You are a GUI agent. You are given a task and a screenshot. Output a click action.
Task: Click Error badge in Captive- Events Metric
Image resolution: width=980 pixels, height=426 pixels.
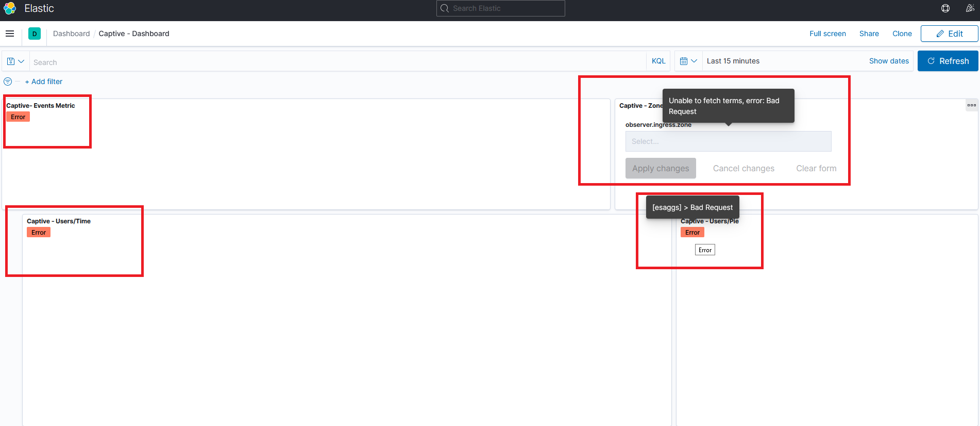(18, 117)
